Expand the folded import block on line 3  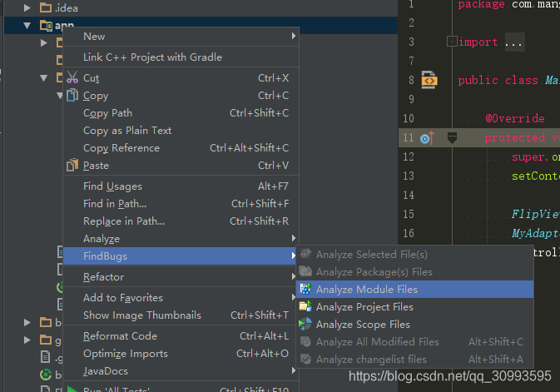(452, 42)
